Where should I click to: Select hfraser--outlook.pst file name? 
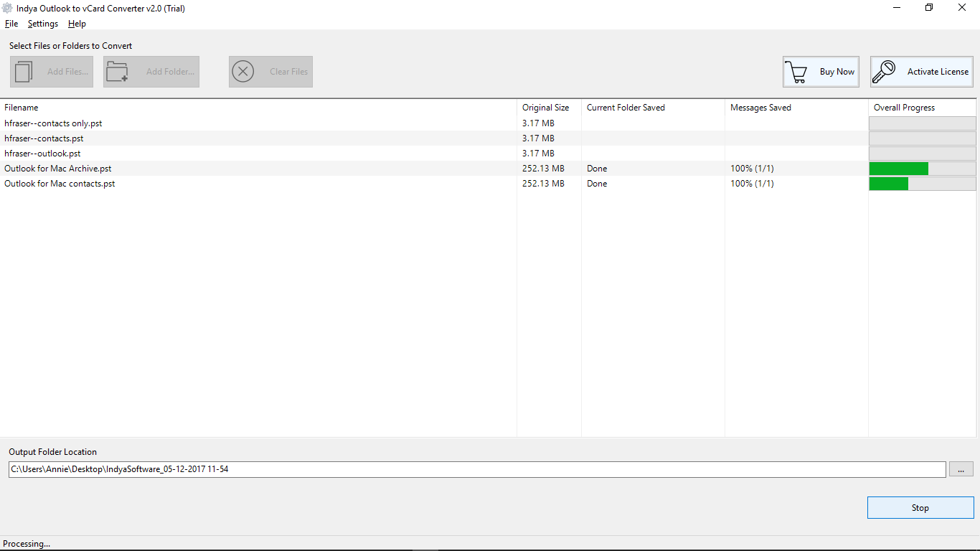point(42,154)
